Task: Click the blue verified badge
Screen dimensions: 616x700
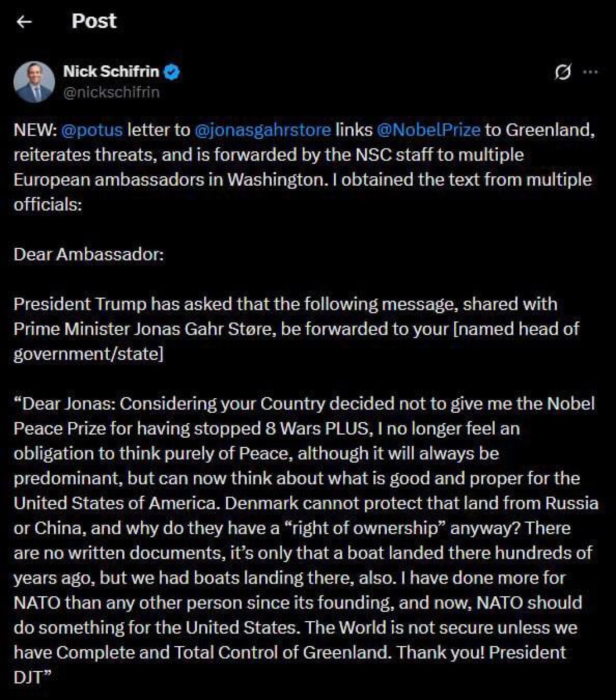Action: [172, 72]
